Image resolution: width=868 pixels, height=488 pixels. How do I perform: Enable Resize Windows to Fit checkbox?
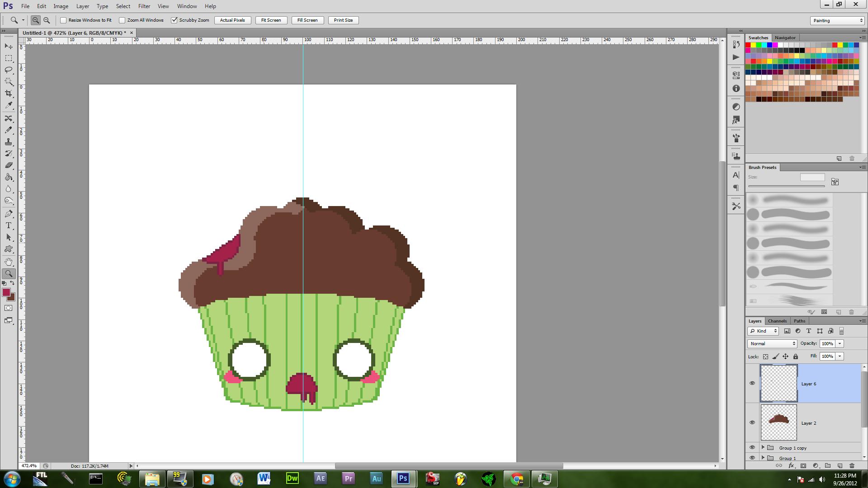click(63, 20)
